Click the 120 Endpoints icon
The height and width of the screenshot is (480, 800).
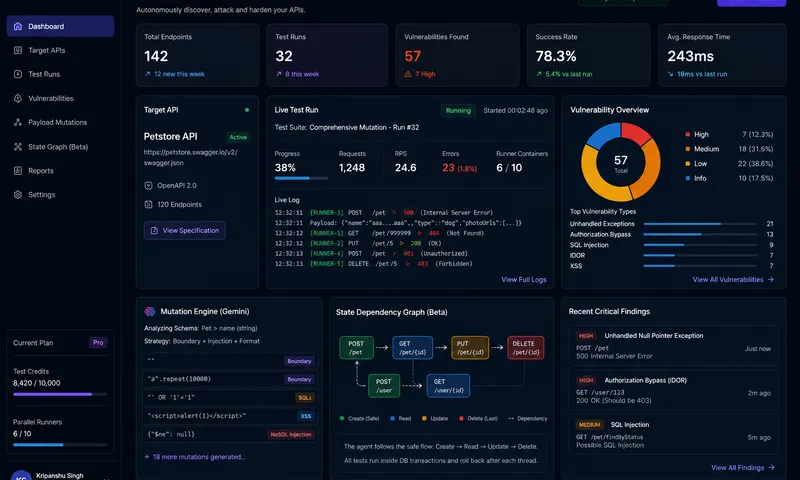[148, 205]
